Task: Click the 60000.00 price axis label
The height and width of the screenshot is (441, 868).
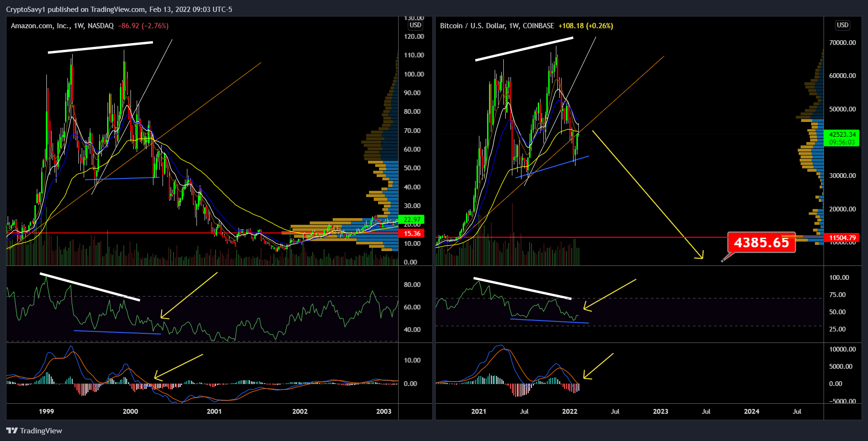Action: [843, 76]
